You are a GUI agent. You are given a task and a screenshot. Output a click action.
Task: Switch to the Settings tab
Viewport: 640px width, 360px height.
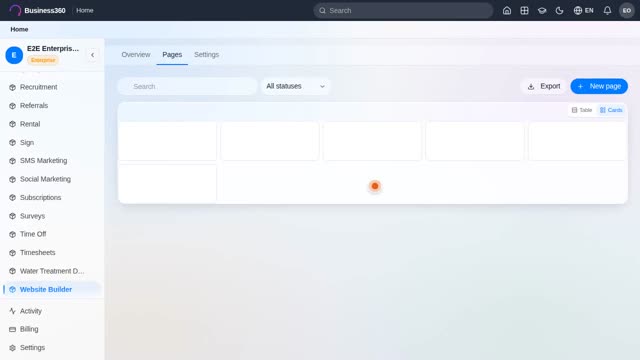tap(207, 55)
